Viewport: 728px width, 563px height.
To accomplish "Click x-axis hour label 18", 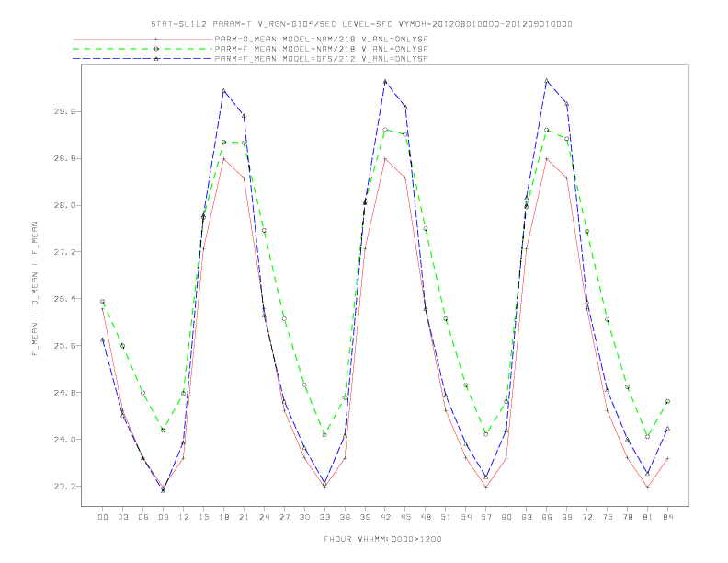I will click(223, 517).
